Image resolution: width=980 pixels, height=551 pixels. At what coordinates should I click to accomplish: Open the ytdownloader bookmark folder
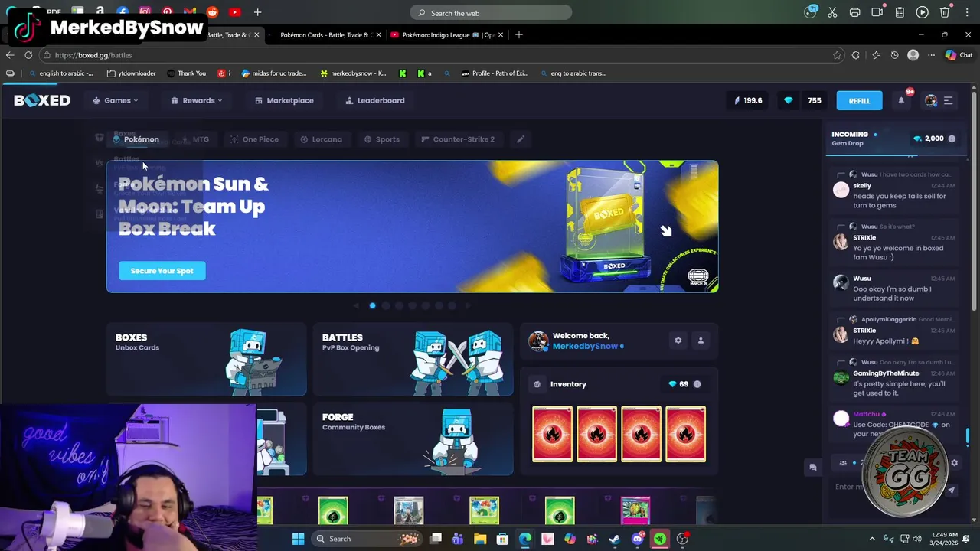[x=132, y=73]
